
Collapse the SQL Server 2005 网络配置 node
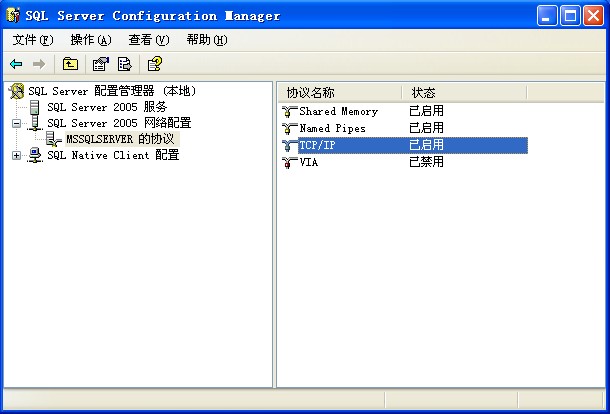16,123
